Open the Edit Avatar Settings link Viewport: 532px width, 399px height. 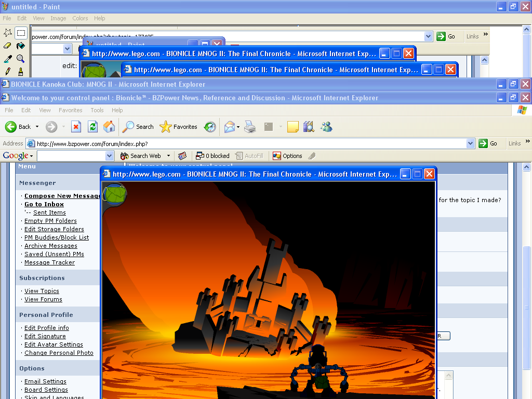pos(54,344)
